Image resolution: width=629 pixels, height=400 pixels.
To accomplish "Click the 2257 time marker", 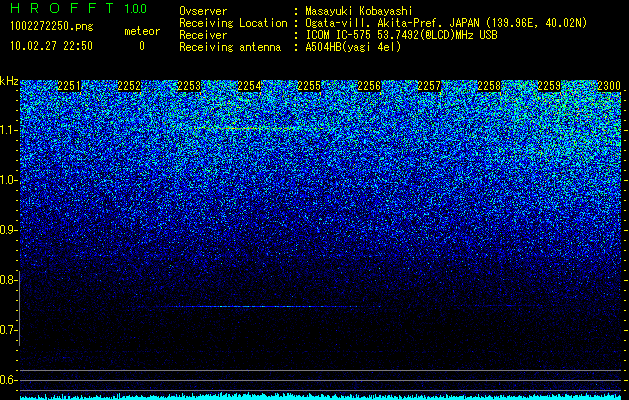I will 429,86.
